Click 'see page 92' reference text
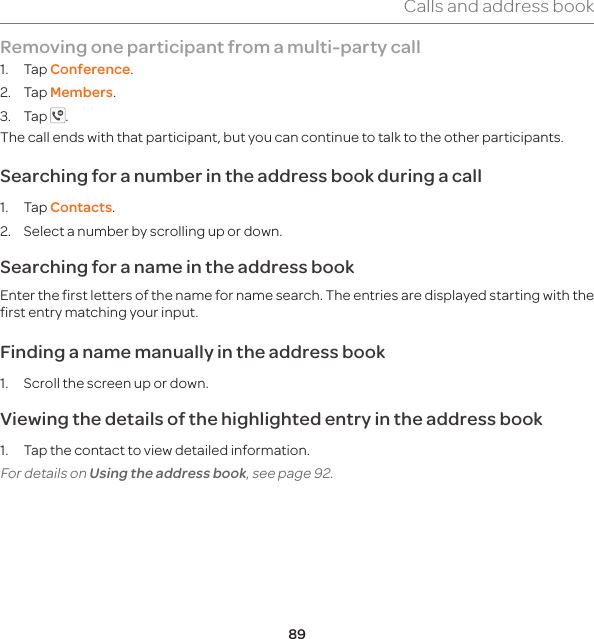This screenshot has height=639, width=594. coord(292,473)
